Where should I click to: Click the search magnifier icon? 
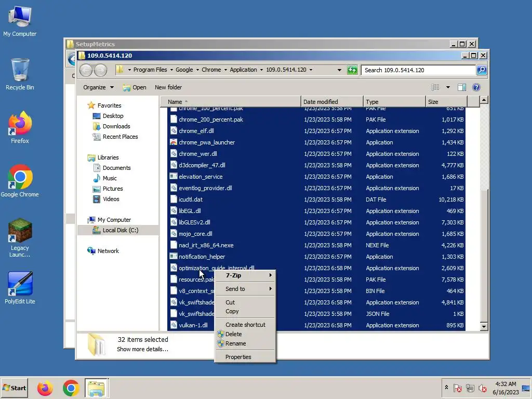[x=482, y=70]
